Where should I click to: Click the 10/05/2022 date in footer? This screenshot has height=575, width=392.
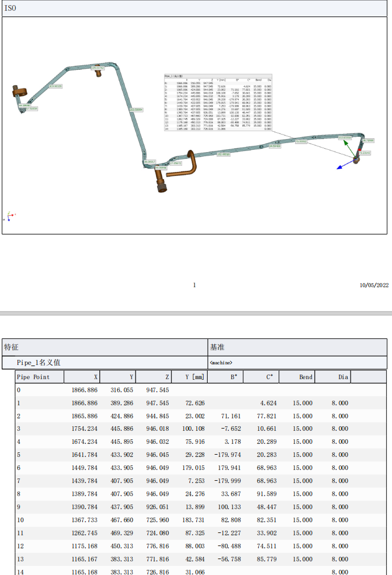pyautogui.click(x=374, y=286)
